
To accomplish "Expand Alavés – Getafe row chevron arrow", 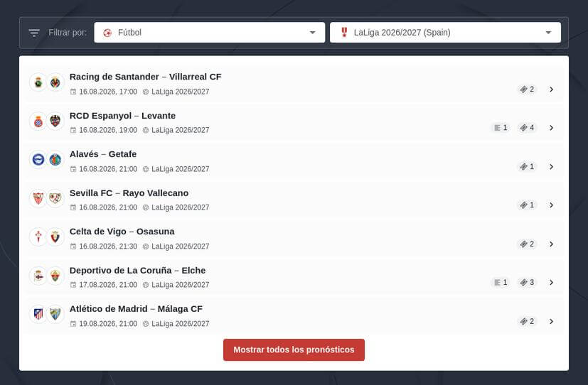I will coord(551,167).
